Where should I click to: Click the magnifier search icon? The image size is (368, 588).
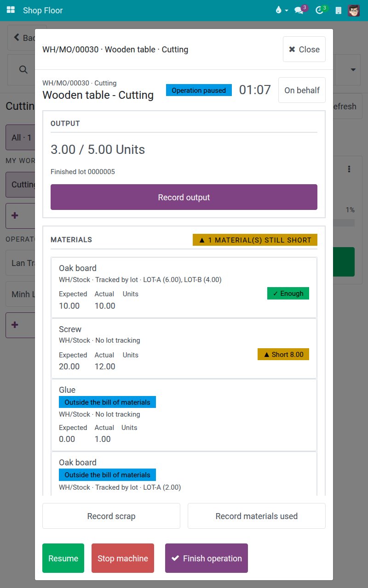coord(23,69)
